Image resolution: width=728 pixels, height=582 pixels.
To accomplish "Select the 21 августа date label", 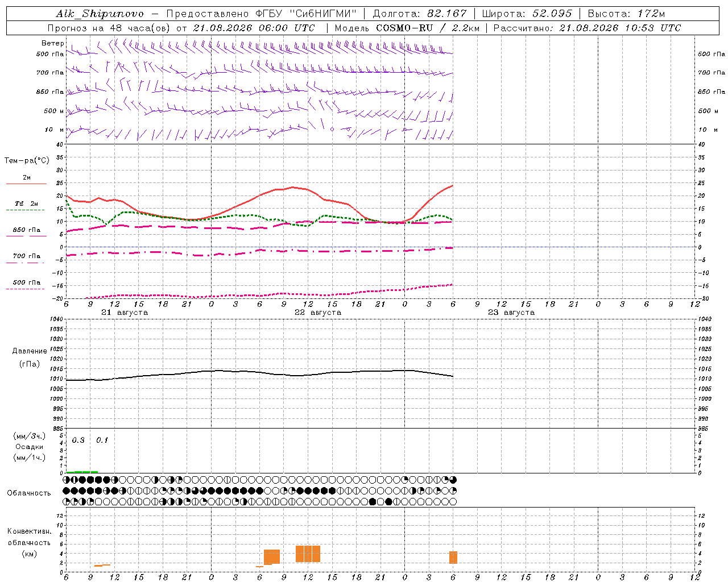I will tap(125, 313).
